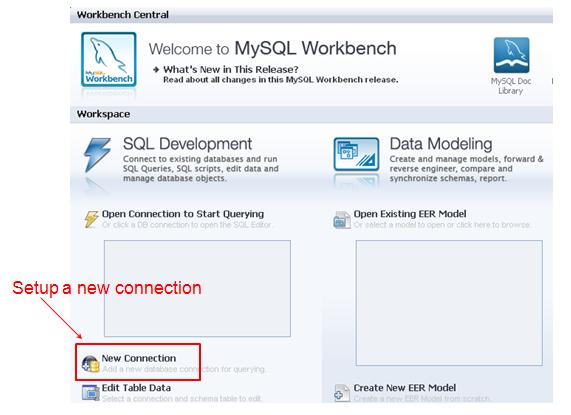571x415 pixels.
Task: Click 'Select a connection and schema table' subtitle
Action: 182,399
